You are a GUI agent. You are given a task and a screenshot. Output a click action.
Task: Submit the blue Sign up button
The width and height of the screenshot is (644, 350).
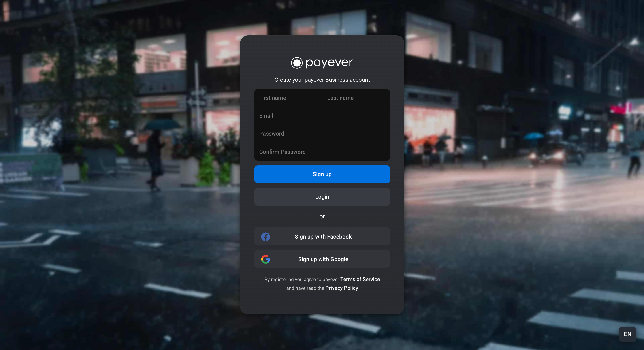click(x=322, y=174)
